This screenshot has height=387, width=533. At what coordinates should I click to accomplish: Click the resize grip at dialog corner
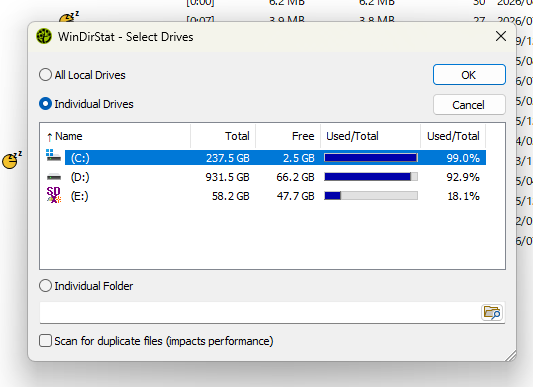pyautogui.click(x=511, y=356)
